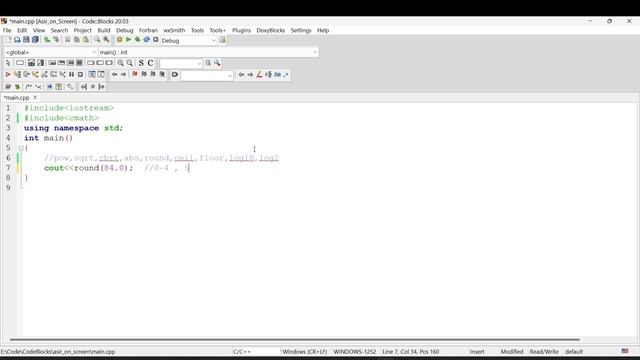Undo the last edit via the toolbar
This screenshot has height=360, width=640.
pyautogui.click(x=47, y=40)
